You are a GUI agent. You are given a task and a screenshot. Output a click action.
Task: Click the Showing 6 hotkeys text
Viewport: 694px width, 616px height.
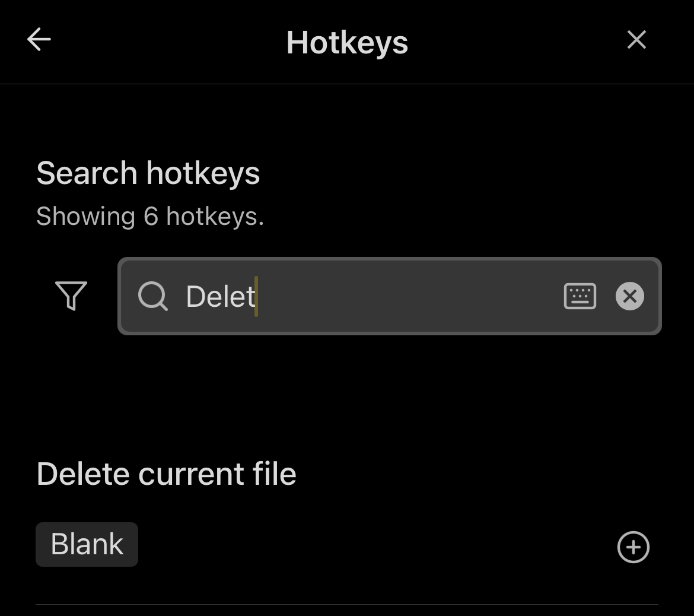tap(150, 217)
